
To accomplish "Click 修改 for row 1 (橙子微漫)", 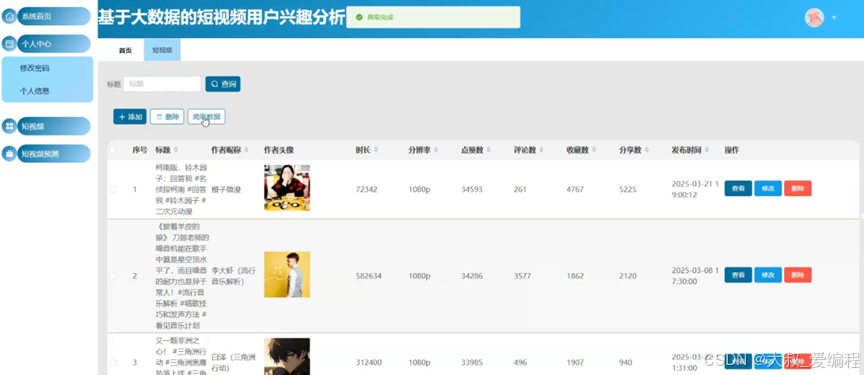I will (x=768, y=188).
